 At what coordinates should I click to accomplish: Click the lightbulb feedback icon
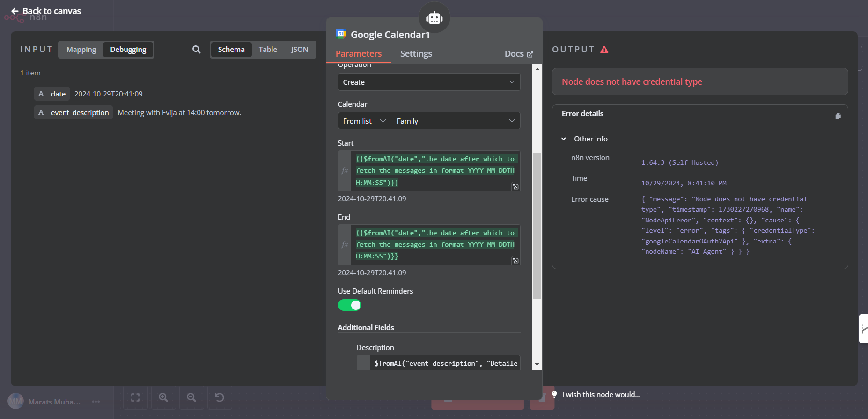(554, 395)
